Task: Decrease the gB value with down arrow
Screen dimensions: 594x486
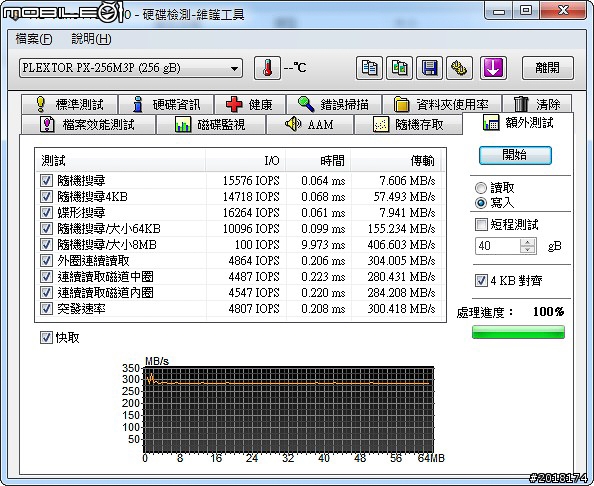Action: click(x=527, y=249)
